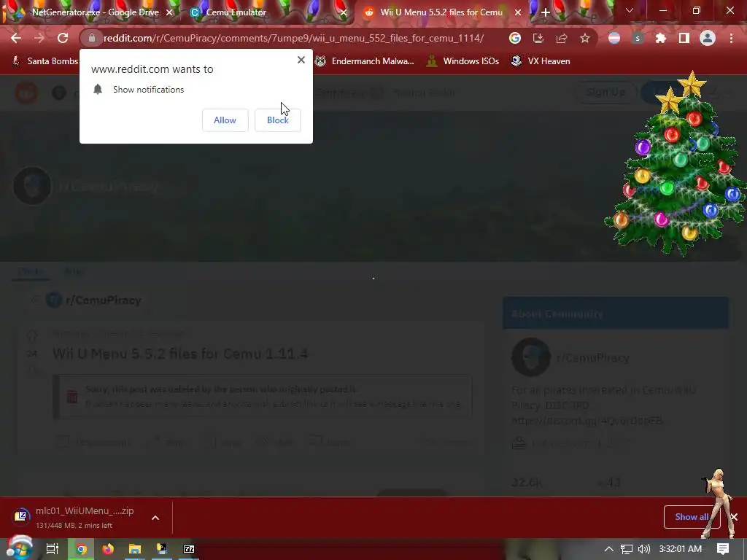Screen dimensions: 747x560
Task: Click the network tray icon
Action: pos(627,549)
